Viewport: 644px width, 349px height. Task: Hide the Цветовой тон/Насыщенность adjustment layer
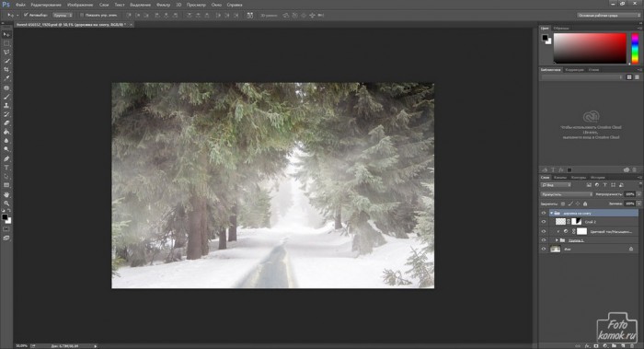tap(544, 231)
